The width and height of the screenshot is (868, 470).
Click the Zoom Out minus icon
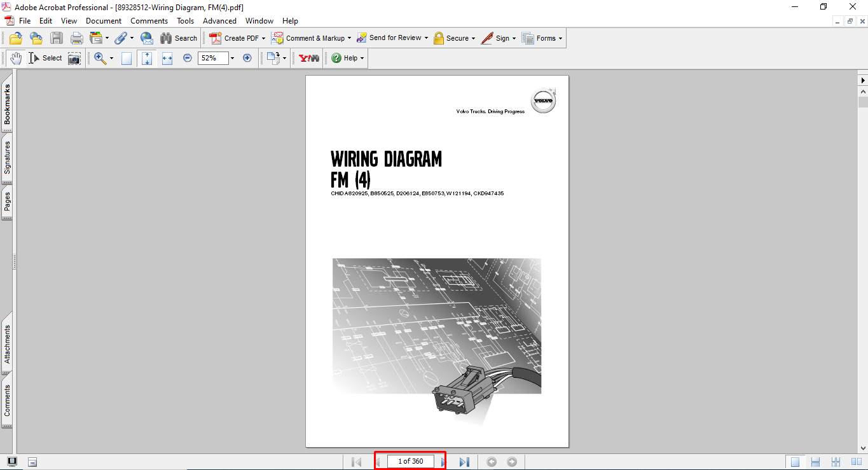coord(188,58)
